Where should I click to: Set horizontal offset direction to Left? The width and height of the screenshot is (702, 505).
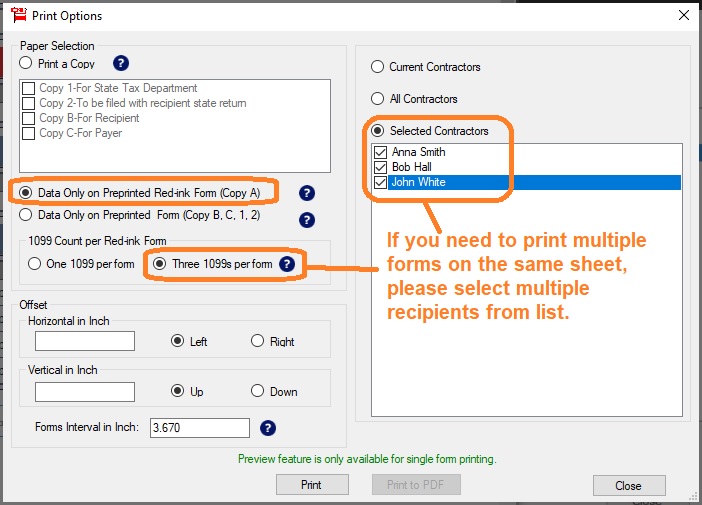177,341
